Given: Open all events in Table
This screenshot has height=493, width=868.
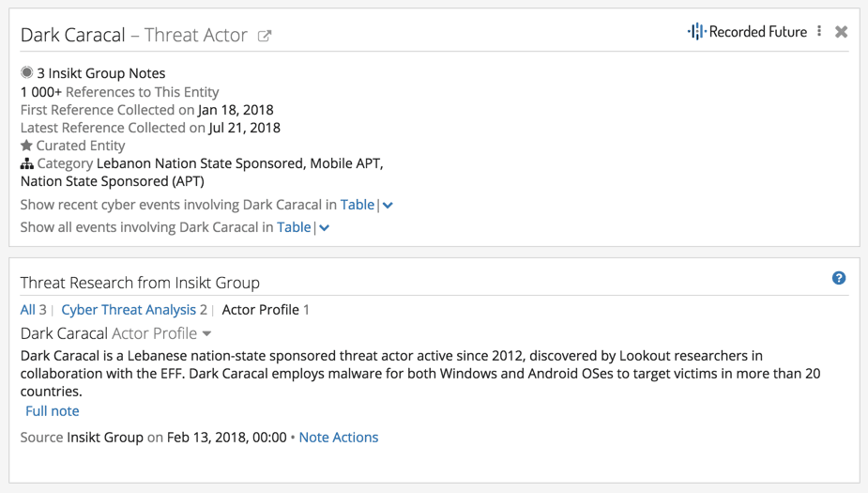Looking at the screenshot, I should pyautogui.click(x=294, y=227).
